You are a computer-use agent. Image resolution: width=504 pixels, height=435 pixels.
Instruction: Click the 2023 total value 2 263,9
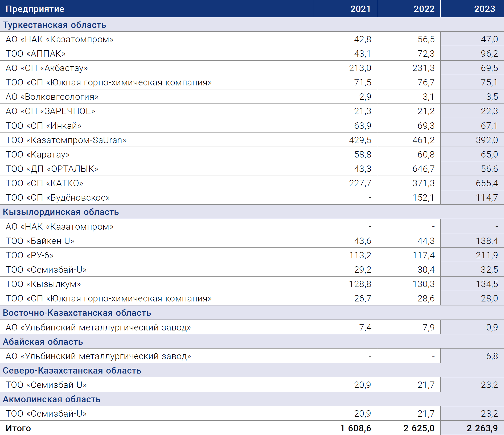[482, 428]
